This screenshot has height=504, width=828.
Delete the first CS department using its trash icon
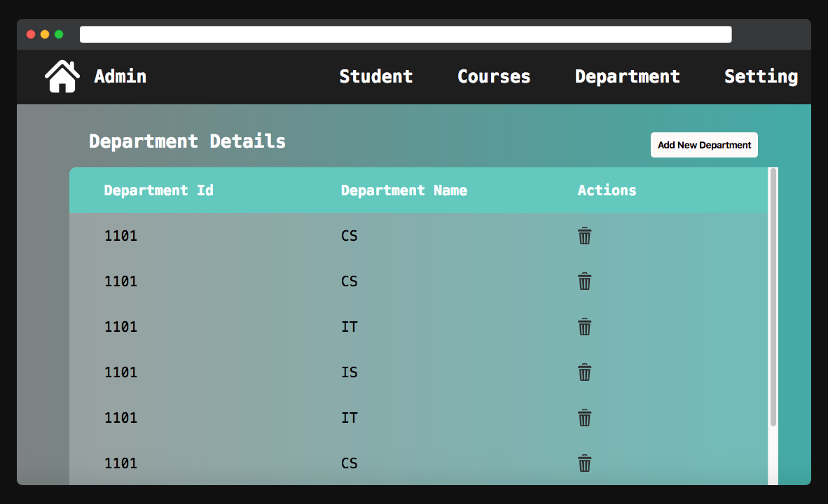click(585, 236)
